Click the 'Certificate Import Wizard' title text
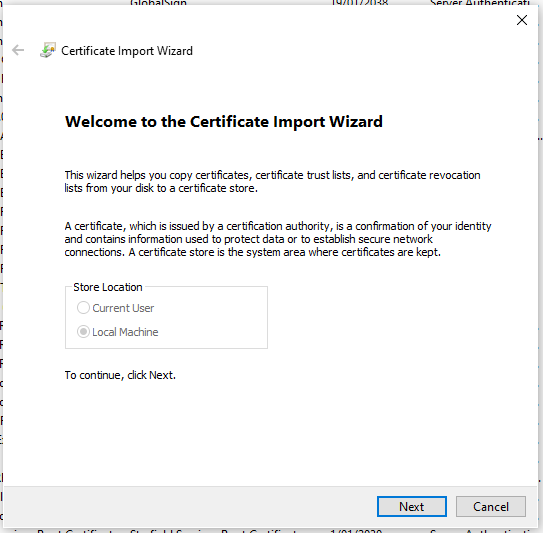 point(127,51)
